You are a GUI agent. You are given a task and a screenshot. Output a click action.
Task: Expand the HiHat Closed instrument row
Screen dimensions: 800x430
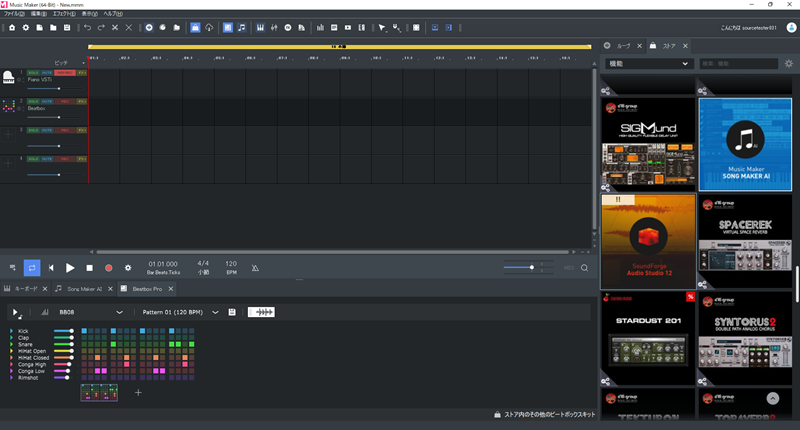click(12, 358)
